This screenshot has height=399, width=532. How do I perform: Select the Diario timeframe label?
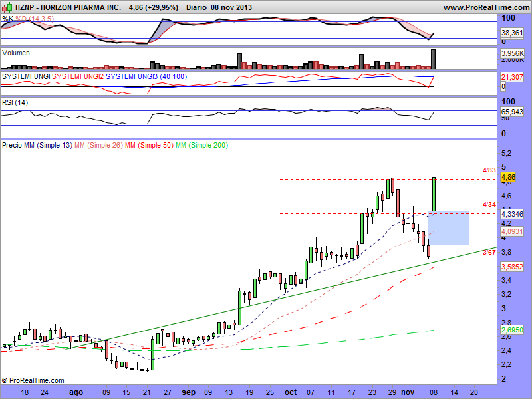tap(196, 7)
